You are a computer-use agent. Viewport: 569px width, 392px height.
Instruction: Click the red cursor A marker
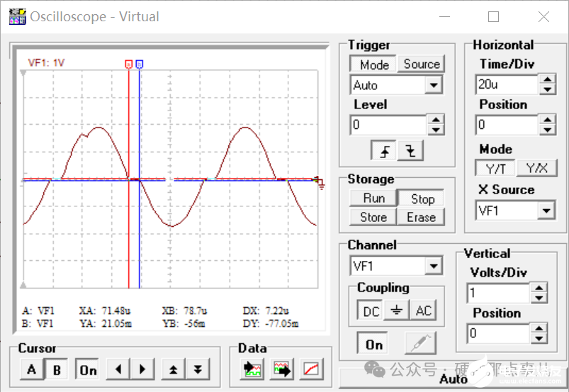point(128,65)
